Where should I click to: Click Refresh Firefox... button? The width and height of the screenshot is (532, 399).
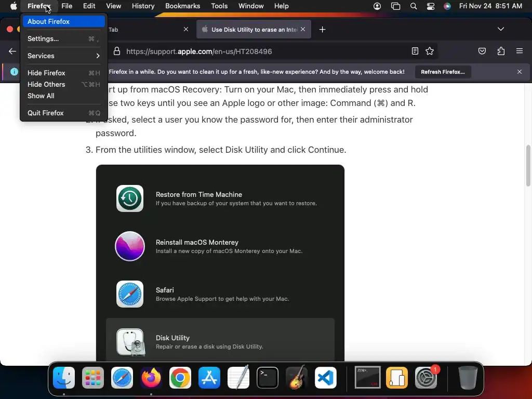point(443,72)
